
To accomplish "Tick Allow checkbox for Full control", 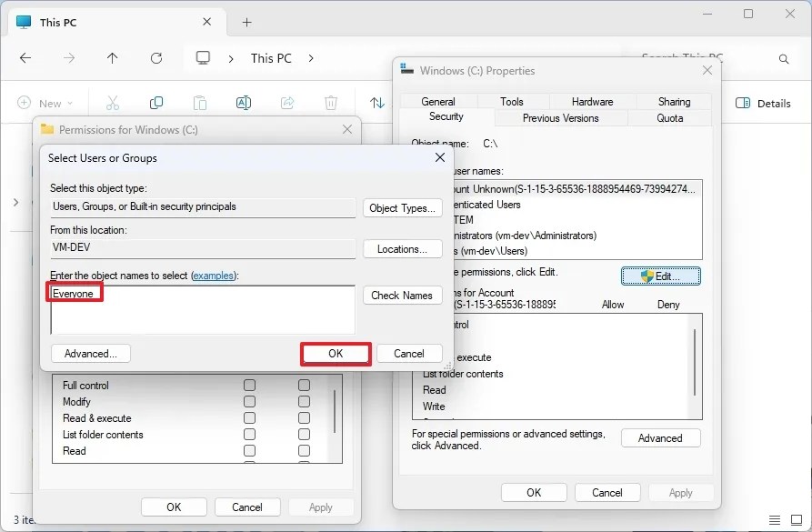I will (250, 385).
